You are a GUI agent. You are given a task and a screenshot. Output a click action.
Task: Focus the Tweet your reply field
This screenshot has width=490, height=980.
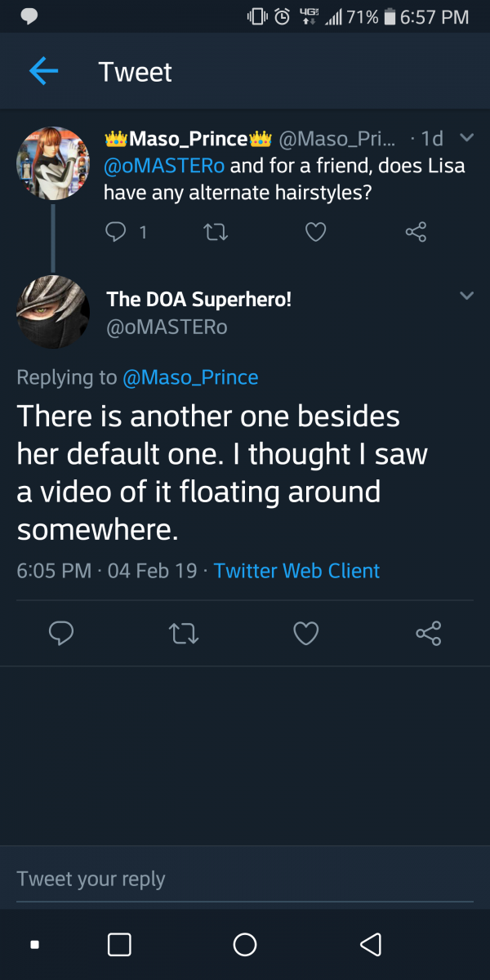pos(245,879)
